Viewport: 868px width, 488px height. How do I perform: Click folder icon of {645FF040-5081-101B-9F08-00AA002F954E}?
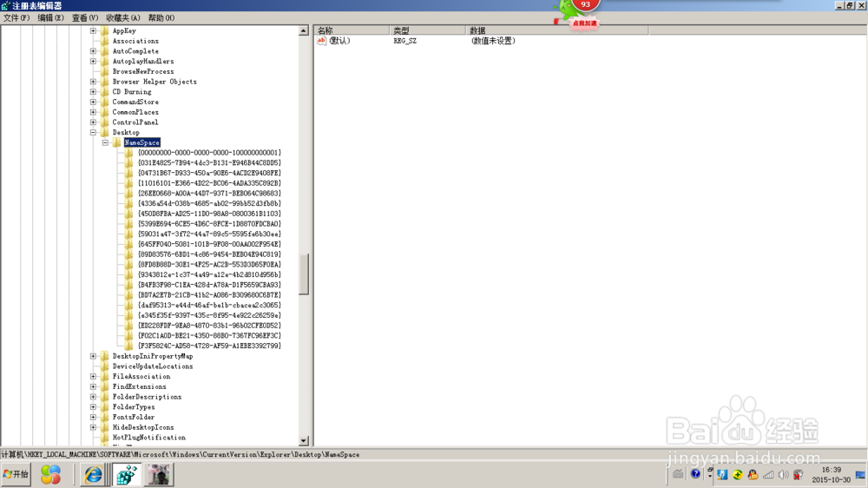[129, 244]
